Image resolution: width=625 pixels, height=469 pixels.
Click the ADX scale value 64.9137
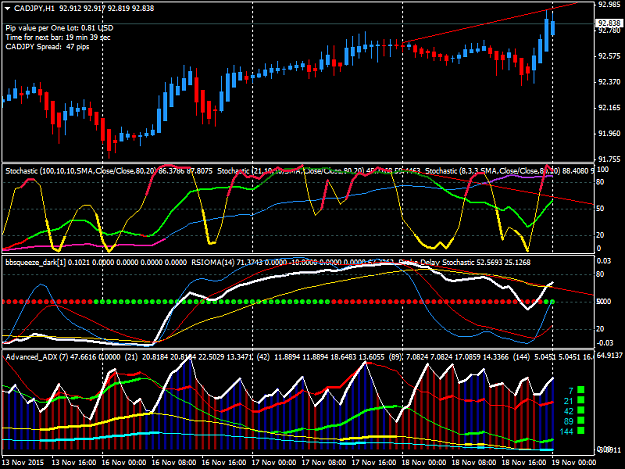(609, 355)
